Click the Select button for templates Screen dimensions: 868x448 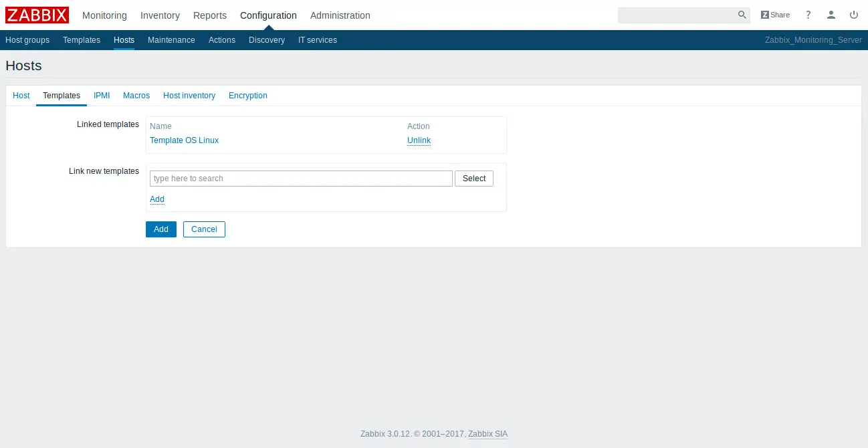pos(474,179)
